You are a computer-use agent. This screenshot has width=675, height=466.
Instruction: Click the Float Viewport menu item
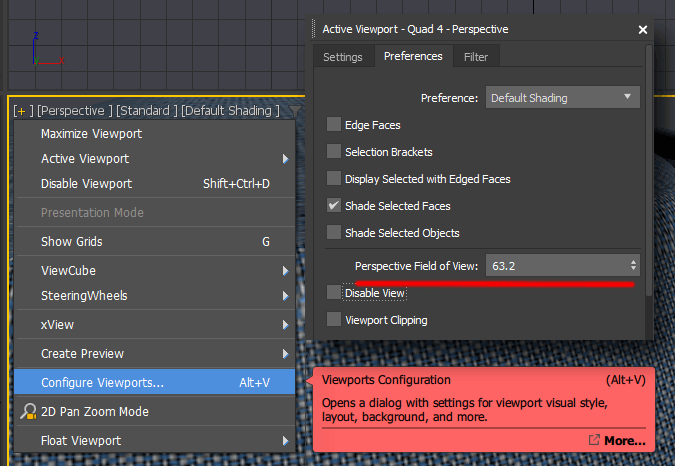pyautogui.click(x=155, y=441)
